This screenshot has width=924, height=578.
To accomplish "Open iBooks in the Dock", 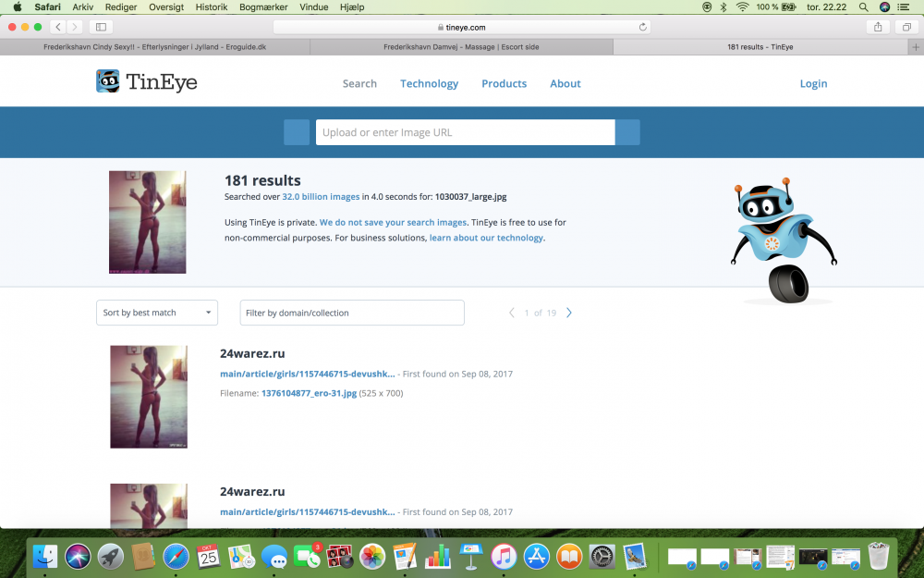I will 569,556.
